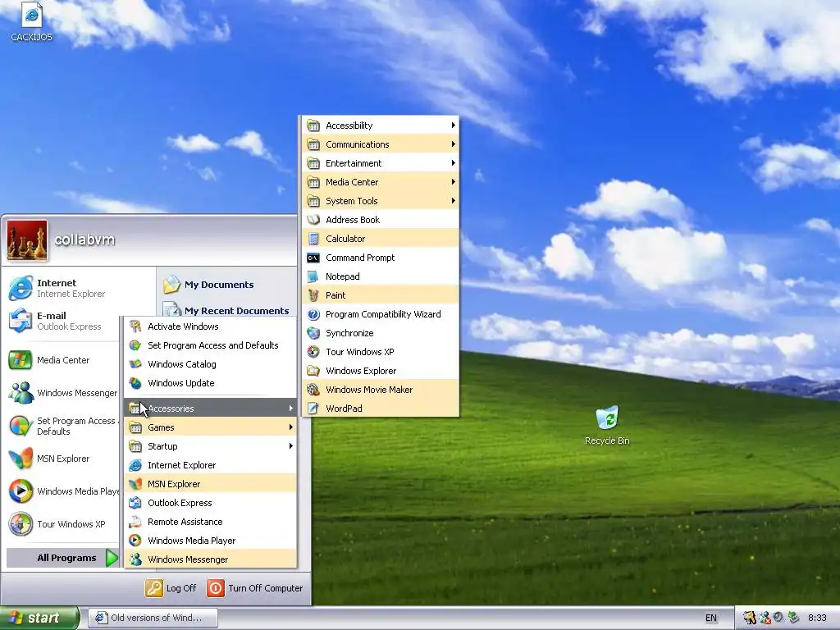The image size is (840, 630).
Task: Select the highlighted Accessories folder
Action: point(211,409)
